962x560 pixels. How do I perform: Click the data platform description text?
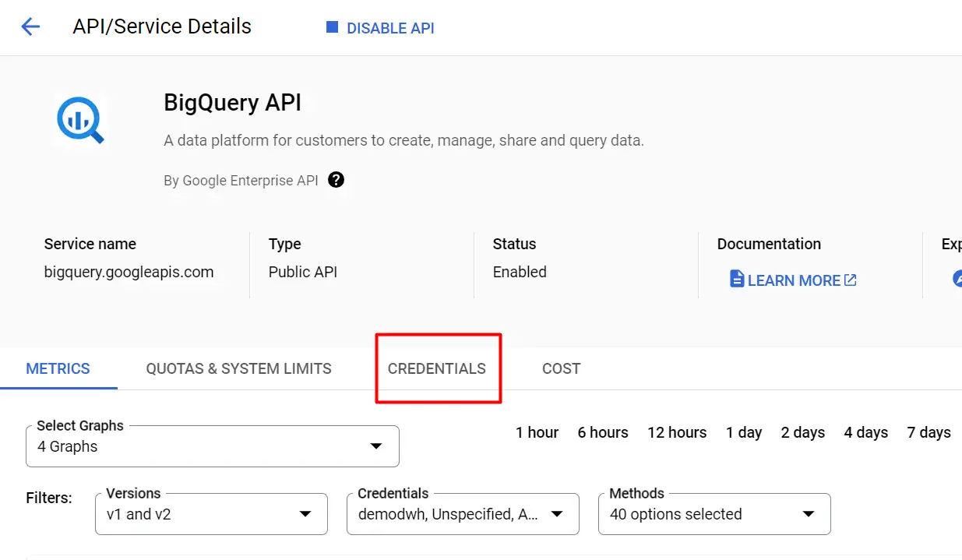[403, 141]
